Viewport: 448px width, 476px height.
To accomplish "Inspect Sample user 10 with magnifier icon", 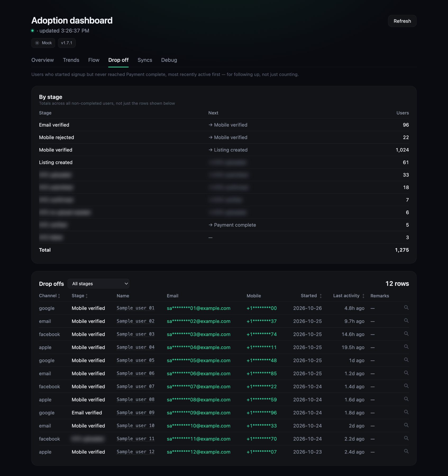I will pyautogui.click(x=406, y=425).
